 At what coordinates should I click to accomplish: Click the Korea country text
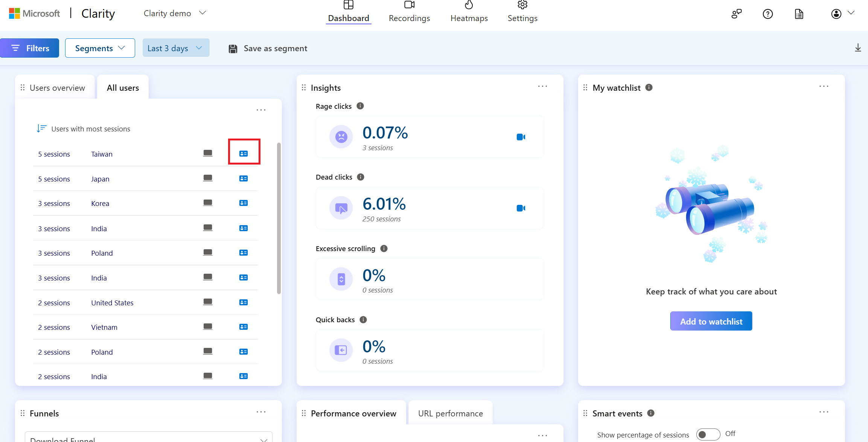tap(100, 203)
